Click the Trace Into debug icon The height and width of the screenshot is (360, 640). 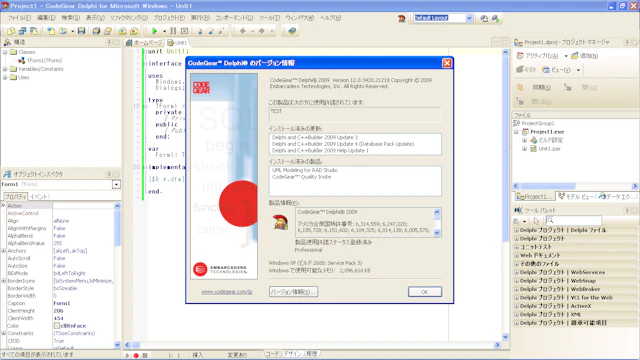click(x=200, y=31)
